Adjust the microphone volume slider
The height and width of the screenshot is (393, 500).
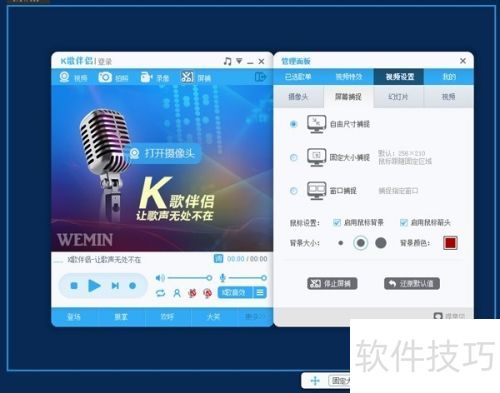coord(247,278)
